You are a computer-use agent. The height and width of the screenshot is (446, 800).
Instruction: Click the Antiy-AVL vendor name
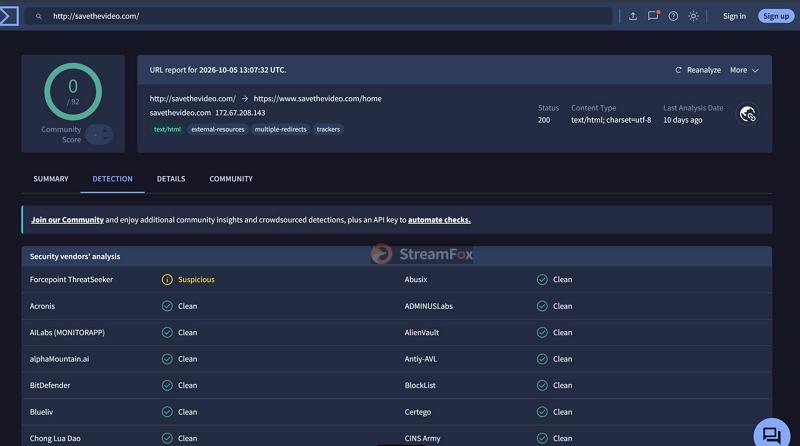click(x=420, y=359)
